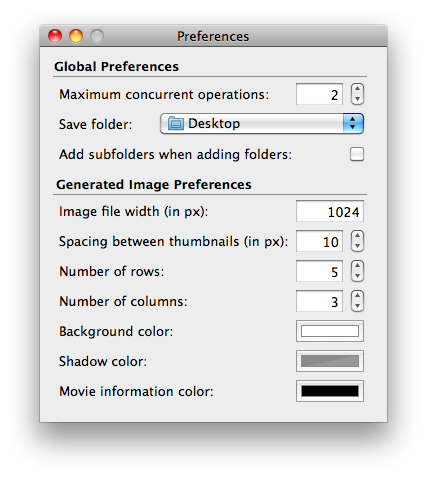Screen dimensions: 427x477
Task: Decrease spacing between thumbnails with down arrow
Action: click(x=357, y=246)
